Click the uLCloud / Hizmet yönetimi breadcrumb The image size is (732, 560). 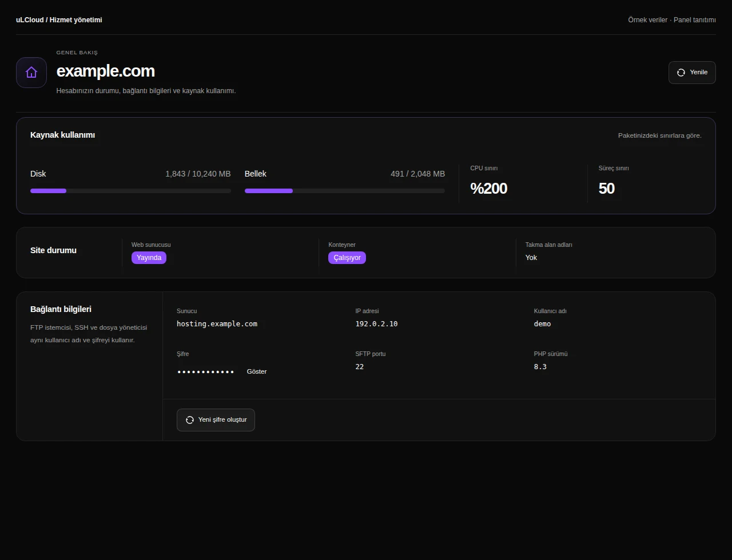[x=59, y=20]
